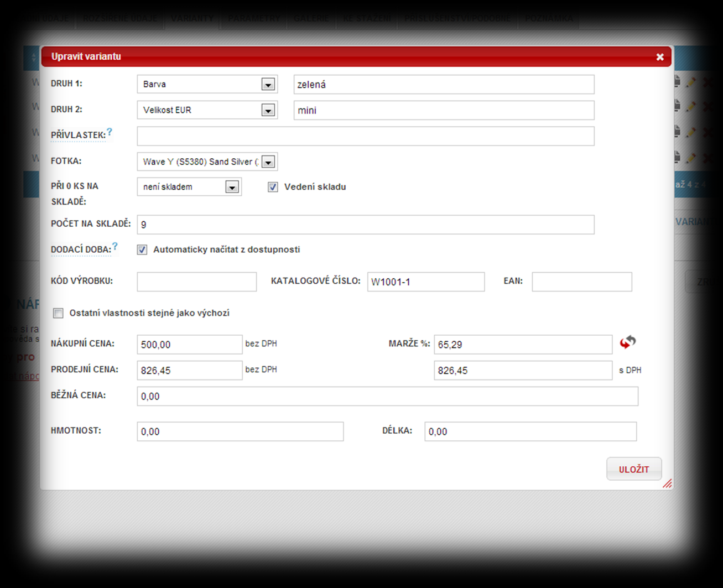
Task: Click the POČET NA SKLADĚ field
Action: pos(366,225)
